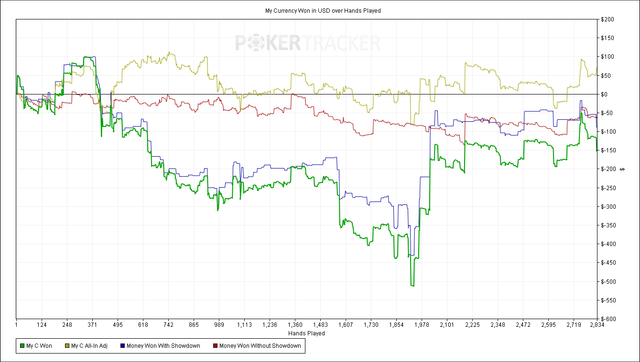Click the 1,607 x-axis tick label
Screen dimensions: 640x362
346,325
